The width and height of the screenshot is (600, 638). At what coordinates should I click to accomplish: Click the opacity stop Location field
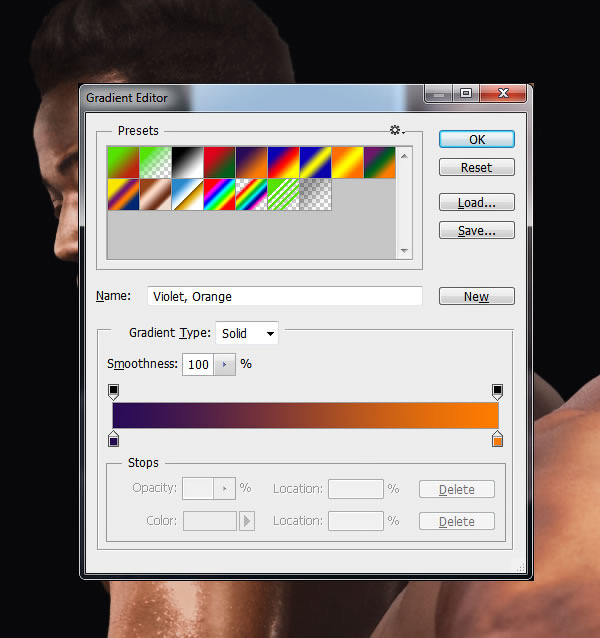[356, 489]
